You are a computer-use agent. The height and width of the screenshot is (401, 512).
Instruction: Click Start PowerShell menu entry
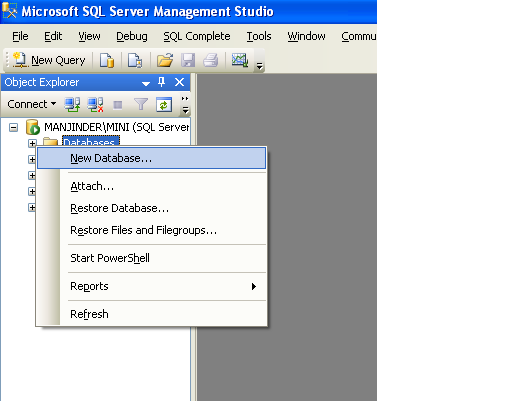152,258
